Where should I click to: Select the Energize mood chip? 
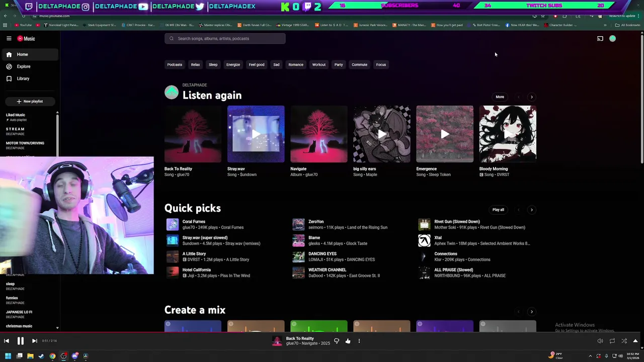(x=233, y=65)
